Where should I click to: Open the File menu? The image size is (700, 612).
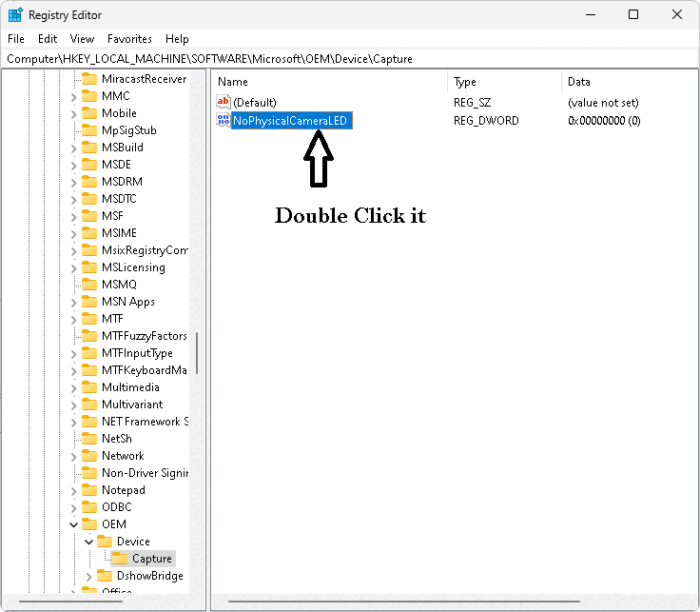click(x=16, y=39)
